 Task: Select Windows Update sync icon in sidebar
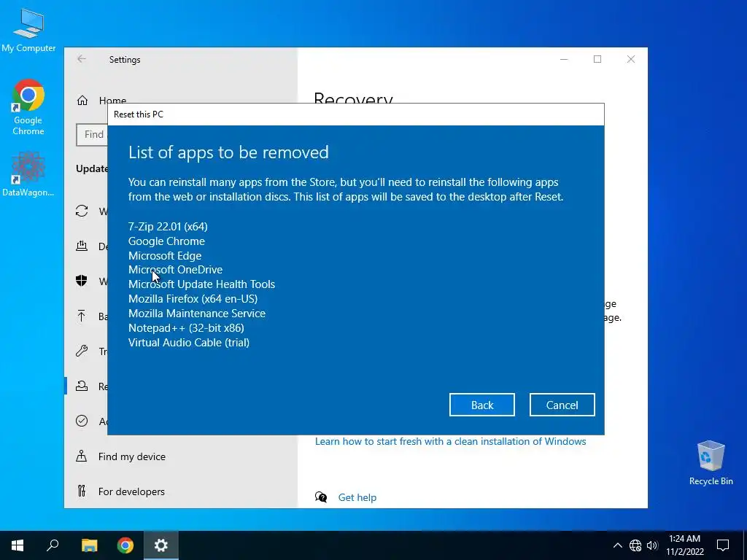(x=82, y=211)
